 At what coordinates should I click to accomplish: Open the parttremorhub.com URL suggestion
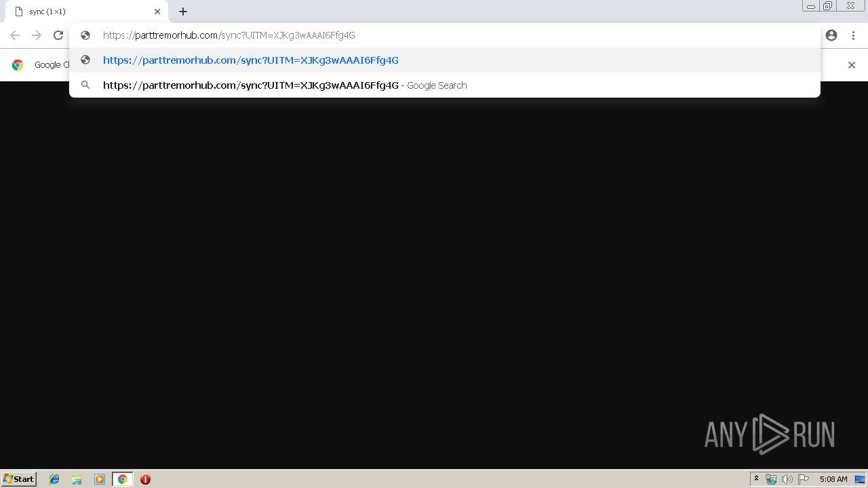[x=445, y=60]
